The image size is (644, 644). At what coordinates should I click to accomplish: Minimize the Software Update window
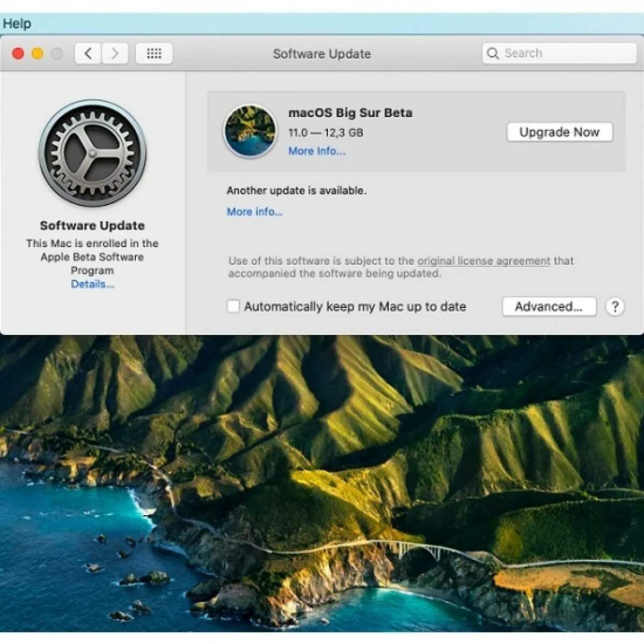pyautogui.click(x=38, y=54)
